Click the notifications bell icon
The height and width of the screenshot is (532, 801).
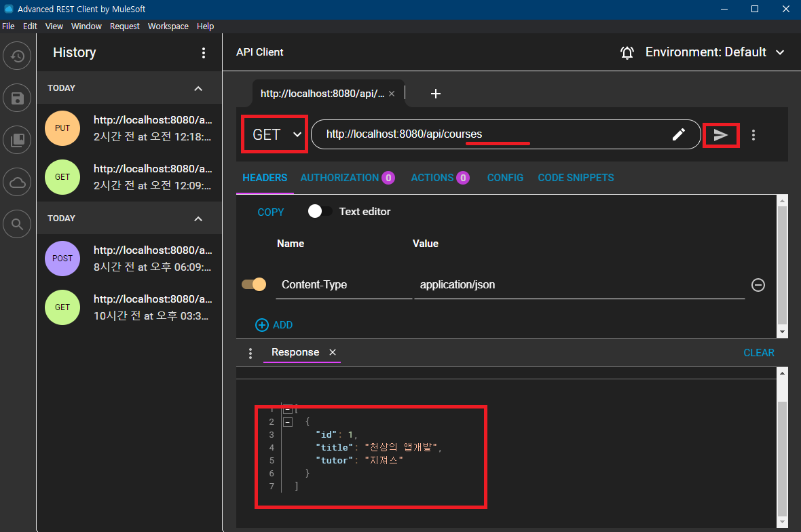pyautogui.click(x=627, y=52)
